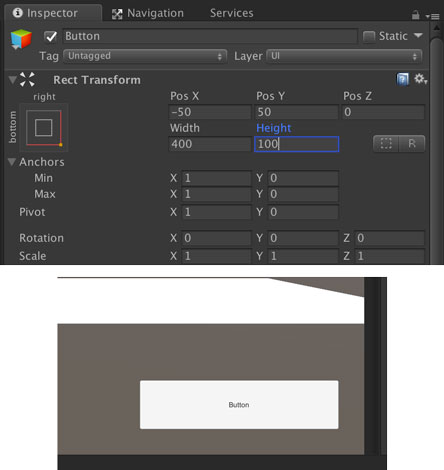The image size is (444, 470).
Task: Click the Pos X field
Action: [x=210, y=112]
